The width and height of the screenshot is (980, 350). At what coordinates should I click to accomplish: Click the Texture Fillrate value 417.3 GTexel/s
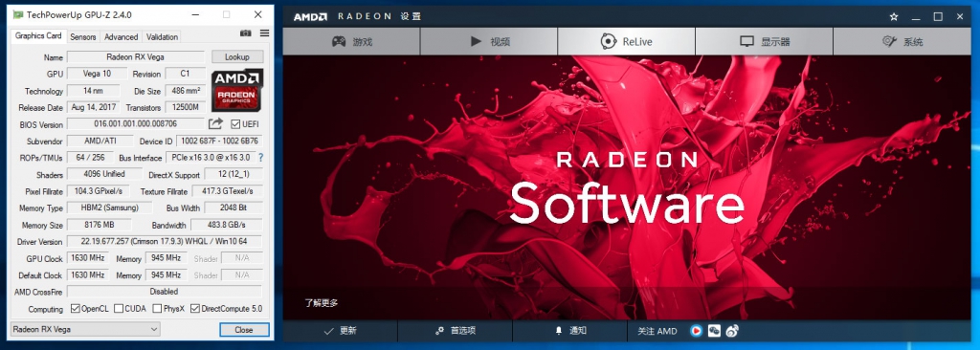(x=226, y=190)
